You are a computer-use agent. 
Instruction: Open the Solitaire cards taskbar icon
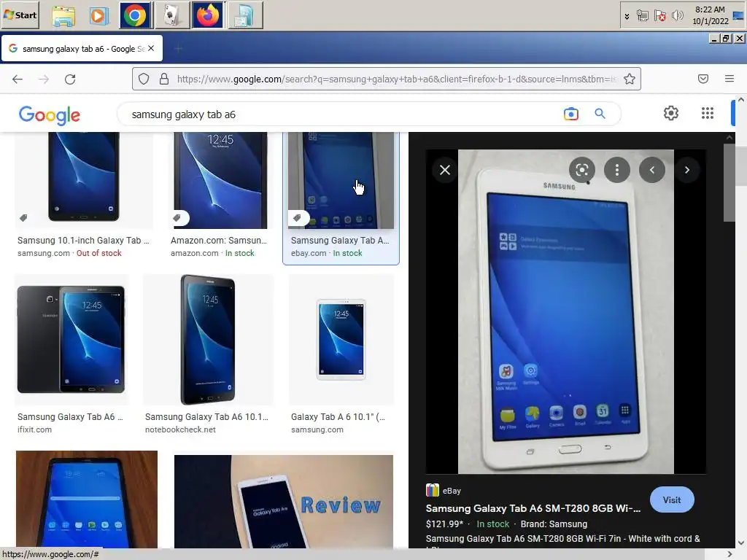click(x=171, y=15)
